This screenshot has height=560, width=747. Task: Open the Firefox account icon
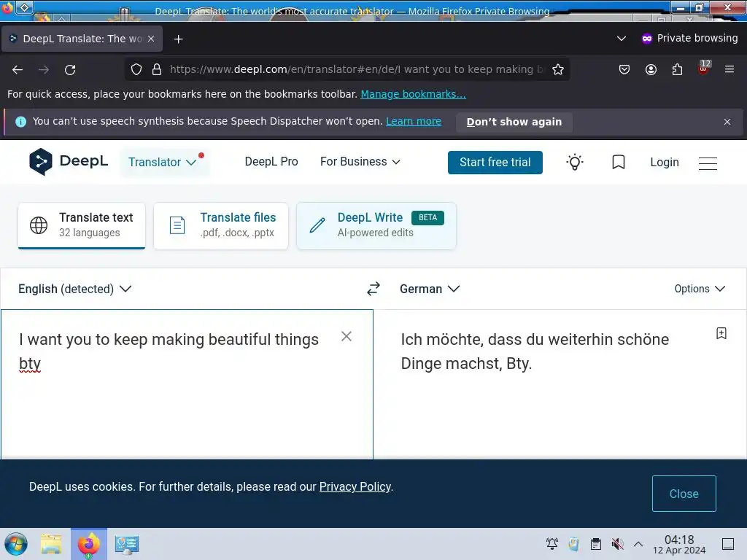pyautogui.click(x=651, y=69)
